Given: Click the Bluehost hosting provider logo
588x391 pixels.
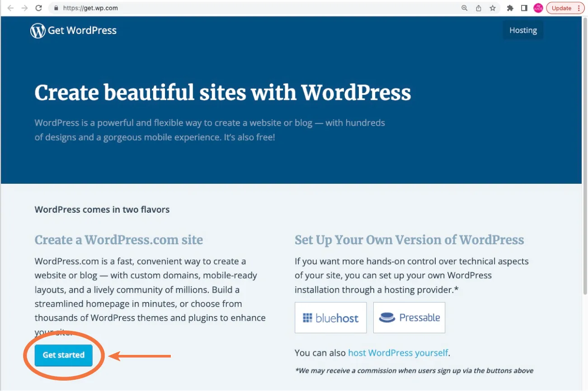Looking at the screenshot, I should [330, 317].
